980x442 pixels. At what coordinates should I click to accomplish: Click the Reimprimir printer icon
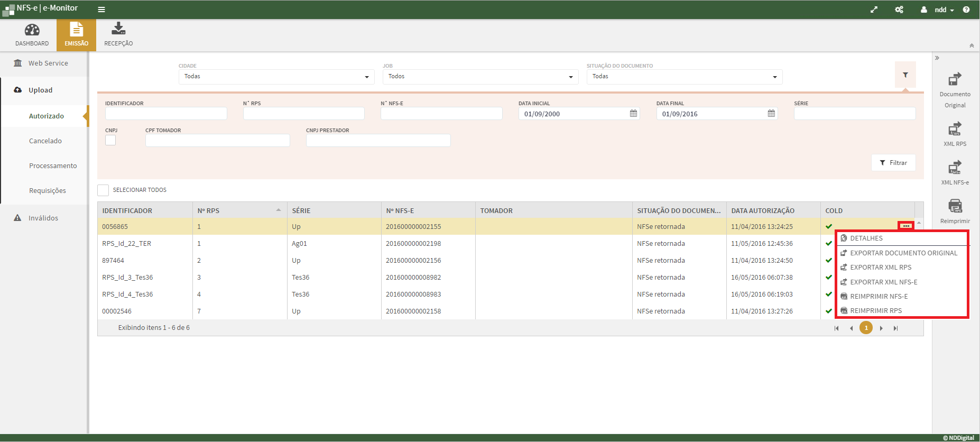(955, 206)
